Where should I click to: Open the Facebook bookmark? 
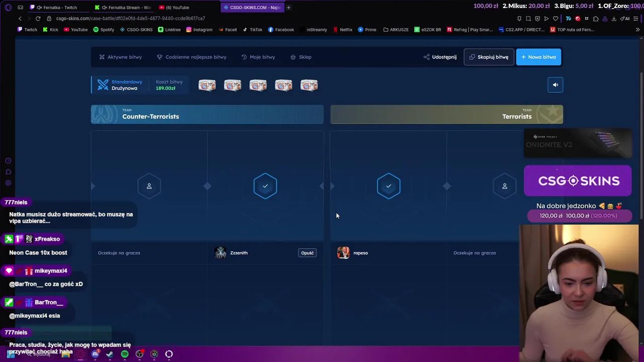click(x=281, y=30)
